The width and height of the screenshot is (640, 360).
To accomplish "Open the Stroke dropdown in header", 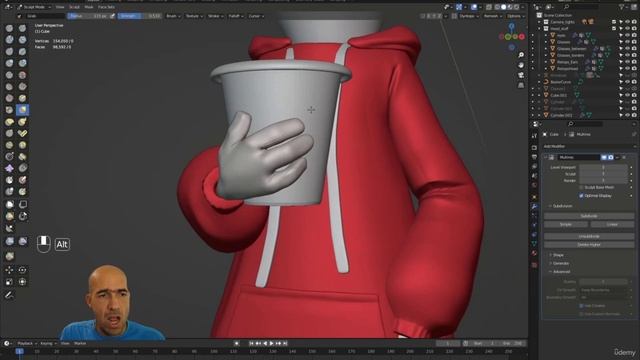I will tap(216, 16).
